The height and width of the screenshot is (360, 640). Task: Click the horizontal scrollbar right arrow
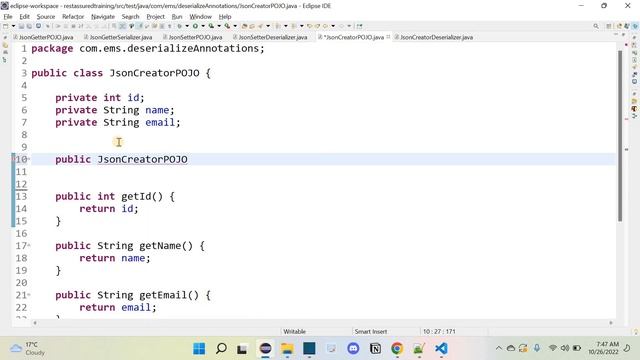pyautogui.click(x=611, y=323)
